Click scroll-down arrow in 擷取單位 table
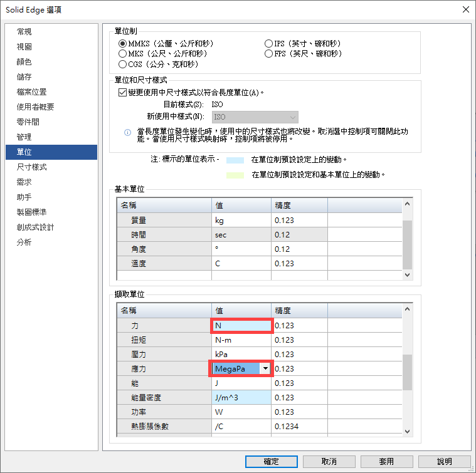The width and height of the screenshot is (476, 473). point(408,431)
